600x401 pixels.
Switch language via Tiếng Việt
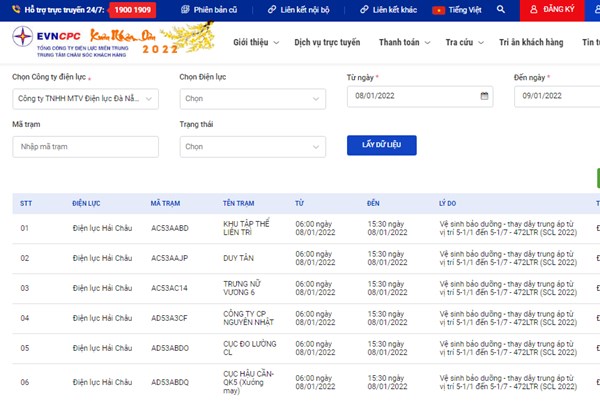point(465,10)
